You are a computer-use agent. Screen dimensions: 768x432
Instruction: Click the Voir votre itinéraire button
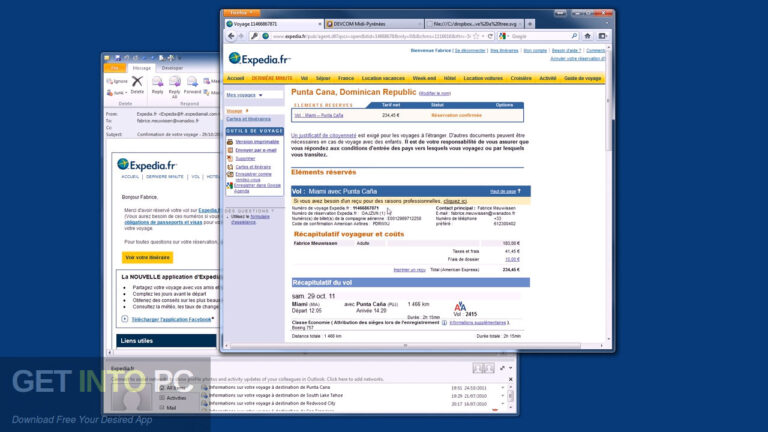(147, 257)
